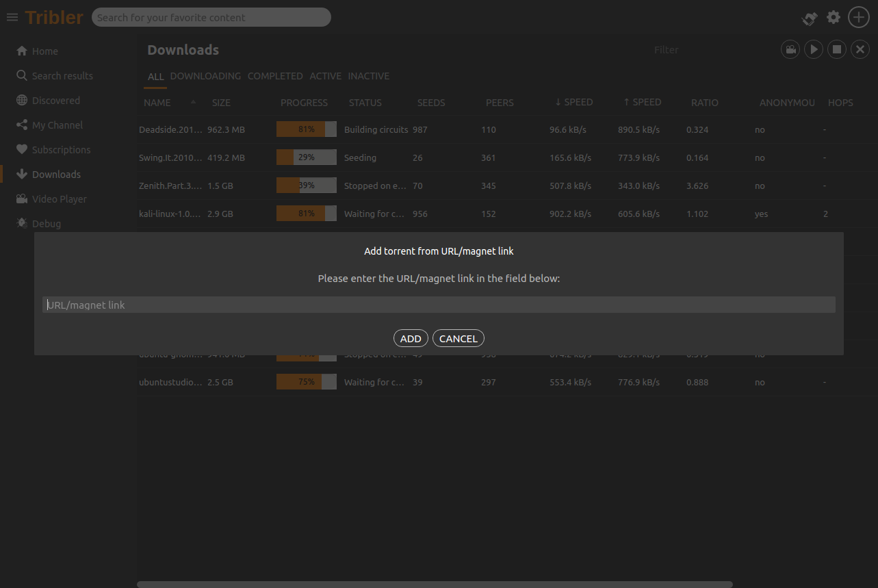Click the Video Player camera icon
This screenshot has width=878, height=588.
click(x=22, y=199)
